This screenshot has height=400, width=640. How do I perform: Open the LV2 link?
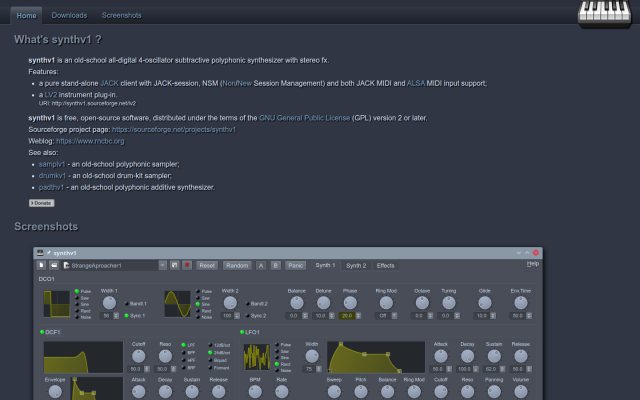click(51, 95)
